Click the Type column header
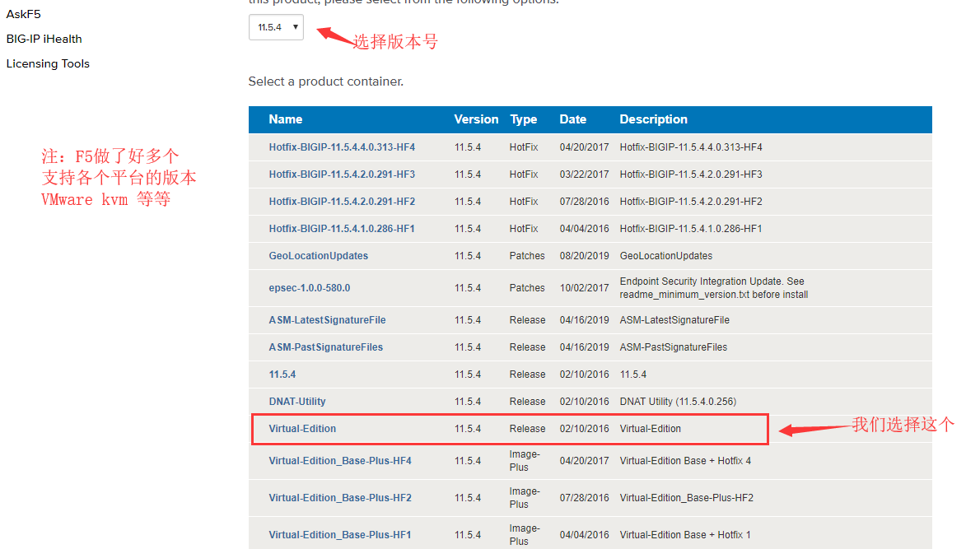The width and height of the screenshot is (980, 549). [x=523, y=119]
